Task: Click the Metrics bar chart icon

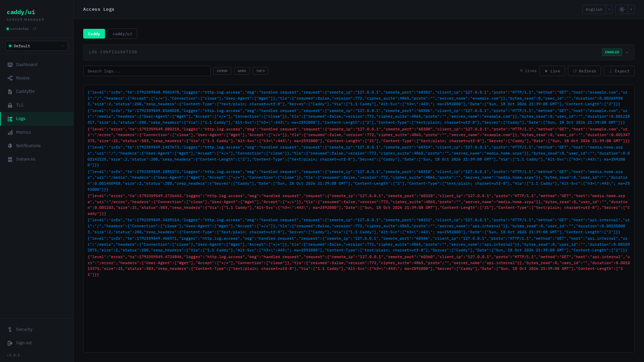Action: tap(10, 132)
